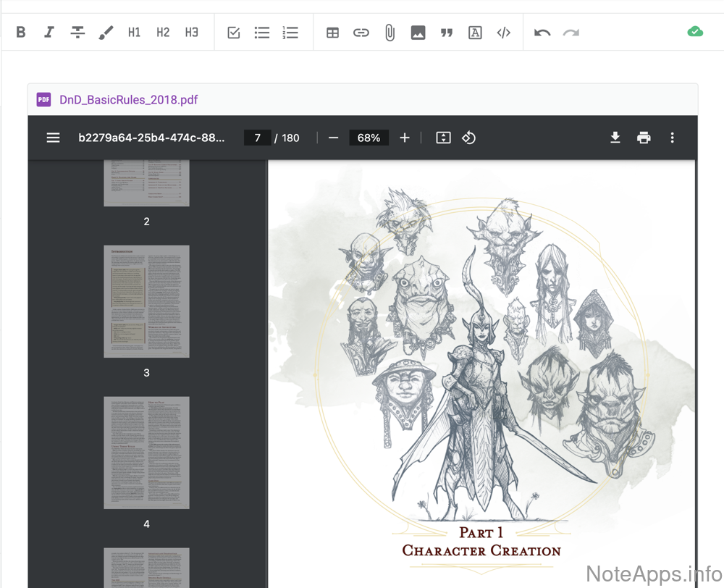Zoom out of the PDF
Image resolution: width=724 pixels, height=588 pixels.
click(x=333, y=138)
